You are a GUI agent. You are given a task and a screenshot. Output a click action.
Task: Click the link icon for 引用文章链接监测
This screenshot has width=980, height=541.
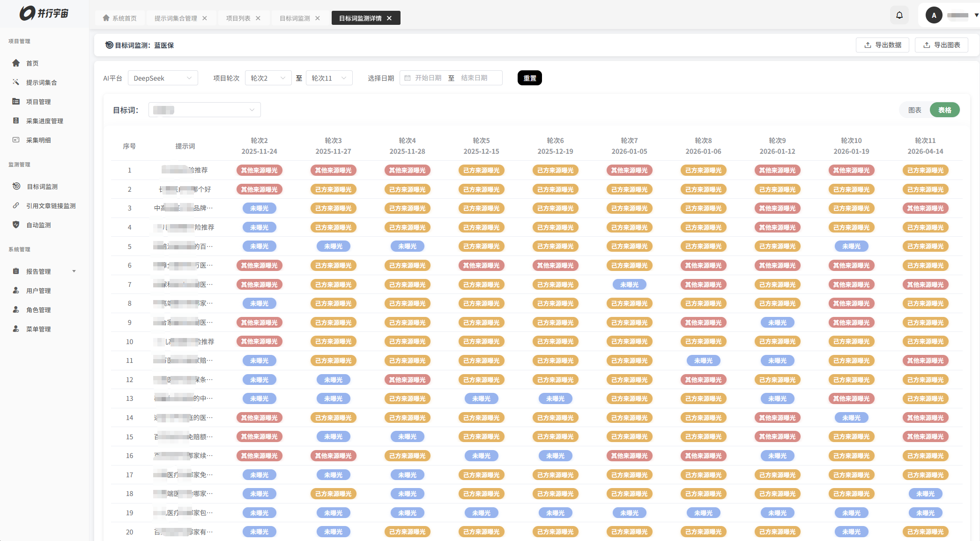click(16, 206)
